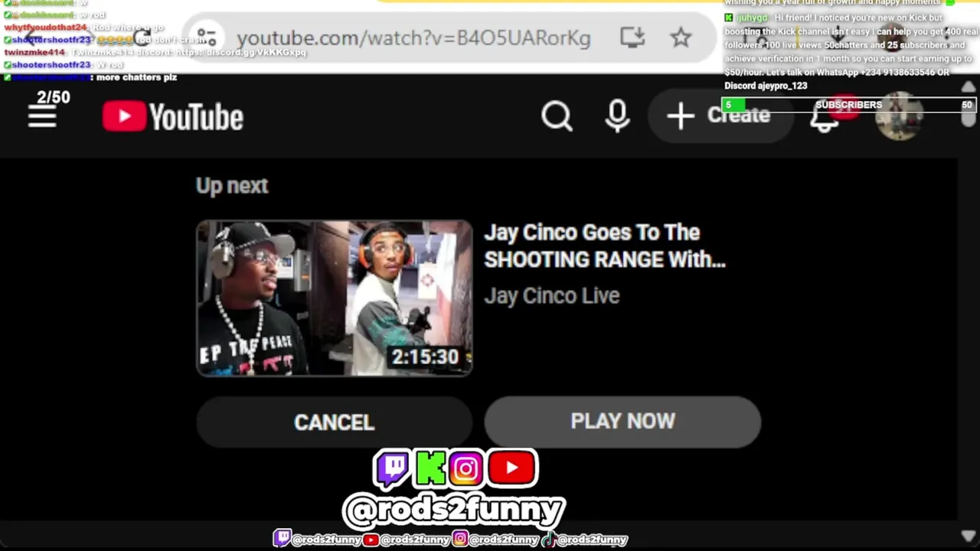This screenshot has height=551, width=980.
Task: Open the notifications bell
Action: (x=825, y=116)
